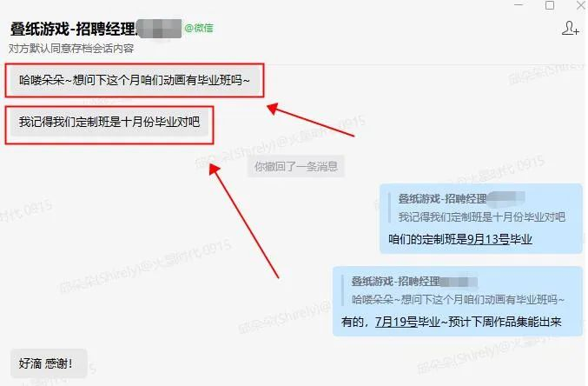Screen dimensions: 588x386
Task: Open the 叠纸游戏-招聘经理 contact title
Action: click(x=73, y=29)
